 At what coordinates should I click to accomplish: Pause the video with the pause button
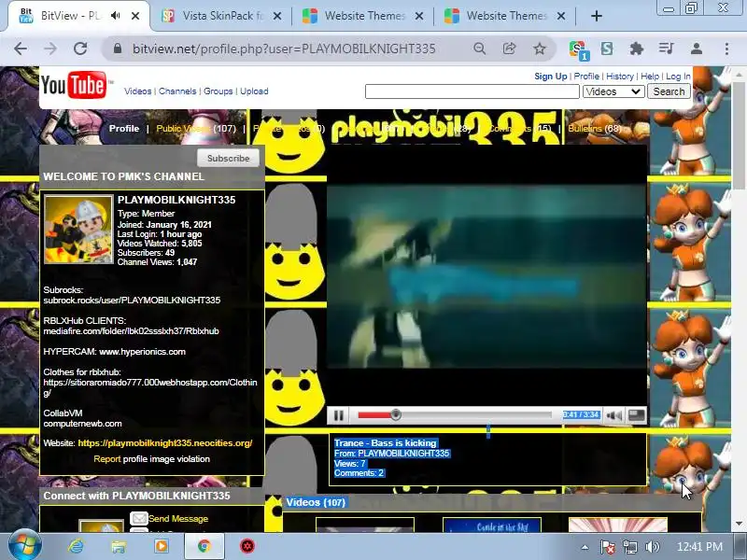[339, 415]
